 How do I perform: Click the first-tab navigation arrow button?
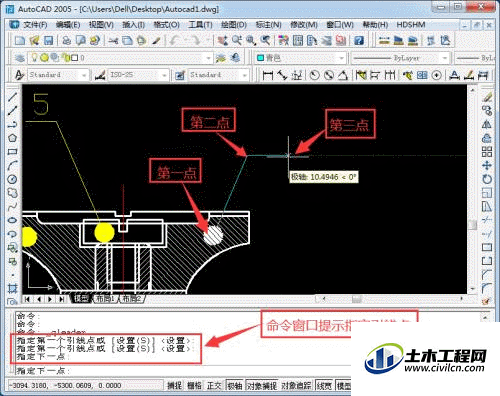point(27,299)
